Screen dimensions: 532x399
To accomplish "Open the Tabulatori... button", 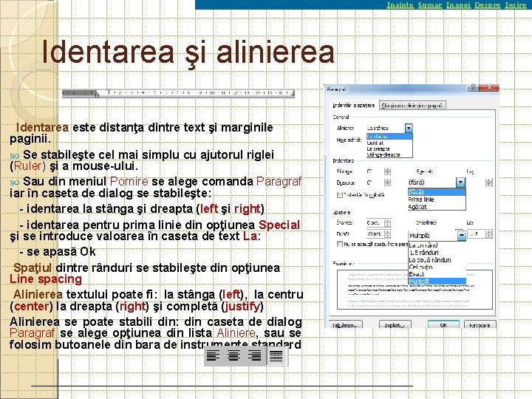I will pos(346,324).
